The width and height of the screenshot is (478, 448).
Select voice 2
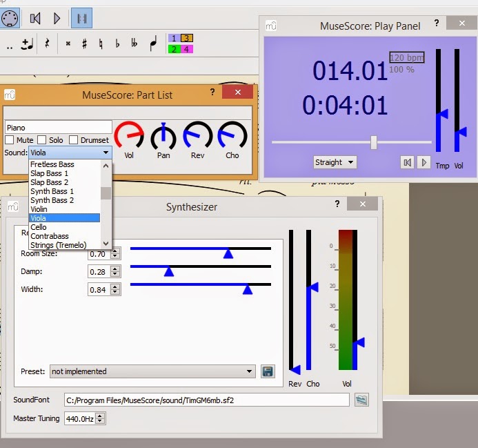pyautogui.click(x=174, y=49)
